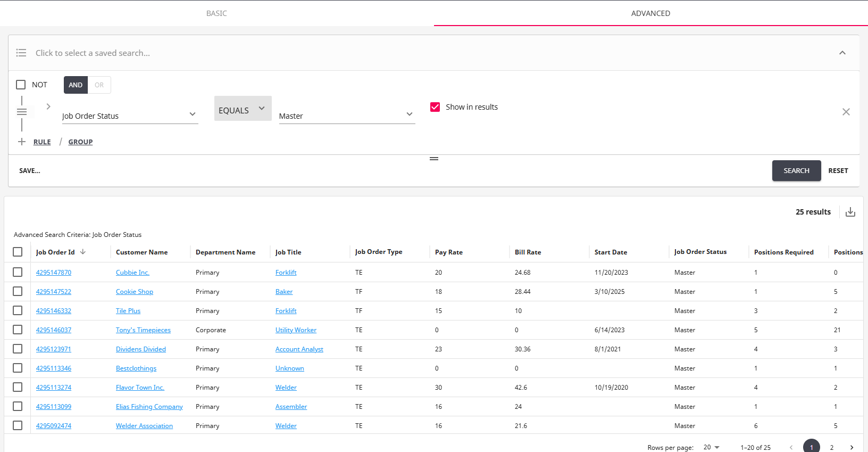
Task: Open the EQUALS operator dropdown
Action: [x=243, y=109]
